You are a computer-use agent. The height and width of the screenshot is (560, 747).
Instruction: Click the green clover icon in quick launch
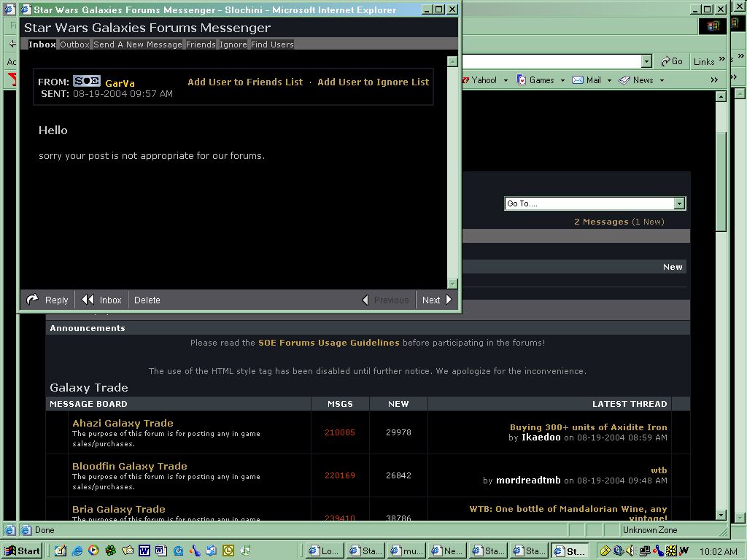(111, 551)
